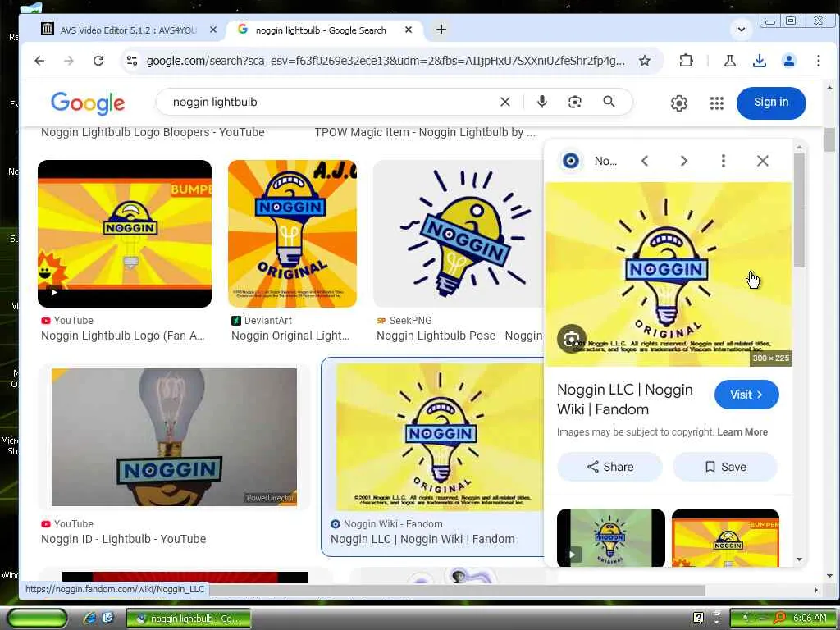840x630 pixels.
Task: Go back to previous page in browser
Action: [x=39, y=61]
